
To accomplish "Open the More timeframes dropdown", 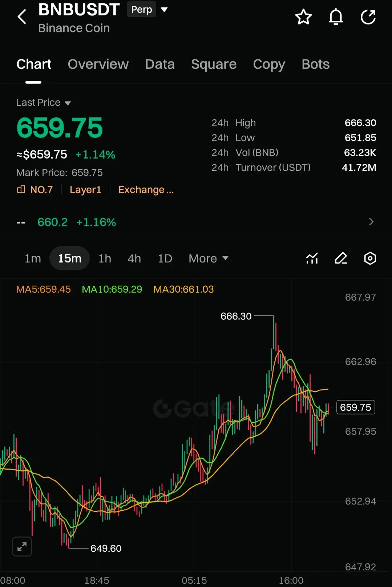I will [209, 258].
